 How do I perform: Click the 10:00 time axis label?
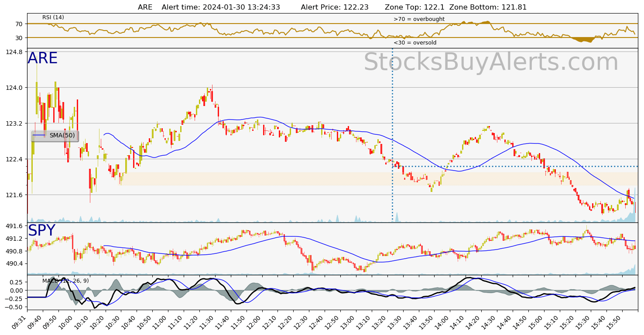[x=66, y=323]
